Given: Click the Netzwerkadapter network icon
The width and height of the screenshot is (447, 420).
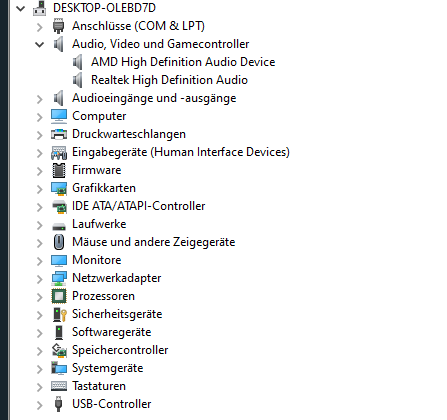Looking at the screenshot, I should click(59, 278).
